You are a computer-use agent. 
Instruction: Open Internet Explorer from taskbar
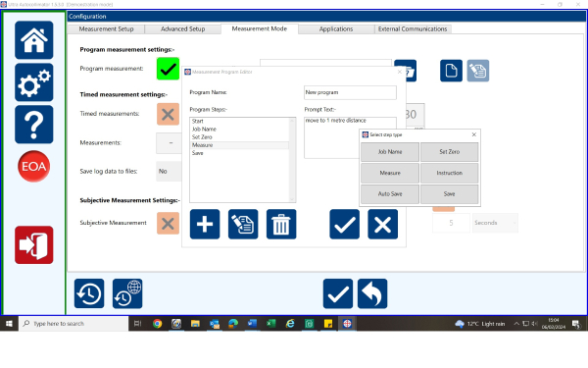(x=290, y=323)
